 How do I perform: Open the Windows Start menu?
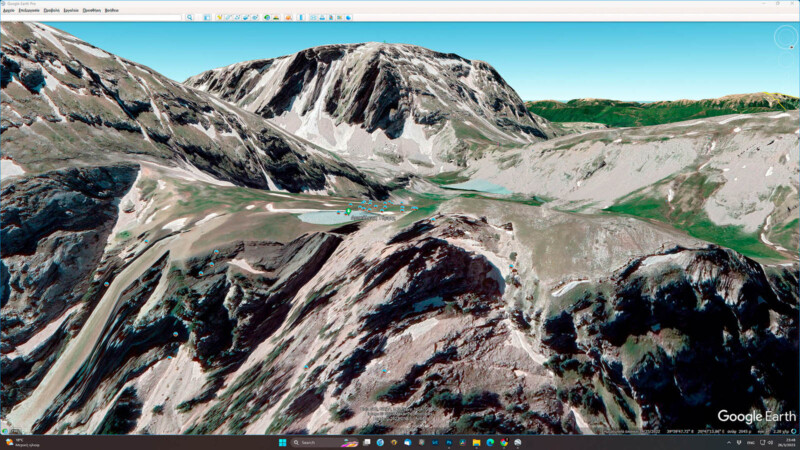[283, 442]
